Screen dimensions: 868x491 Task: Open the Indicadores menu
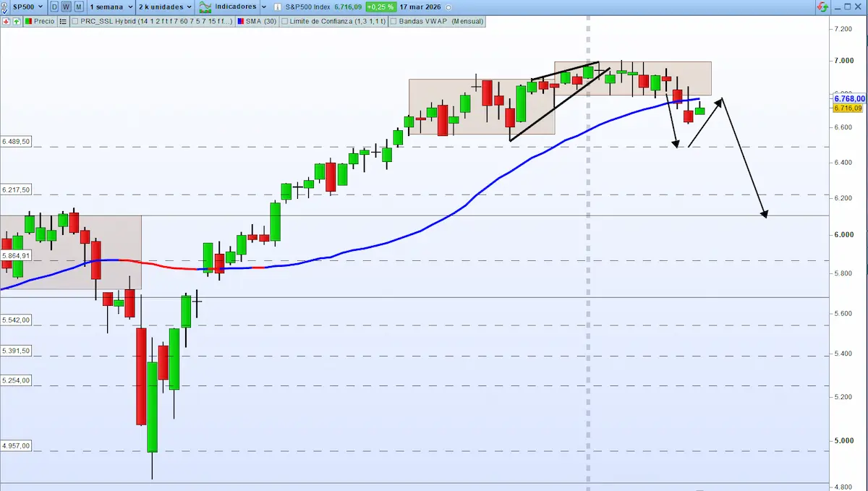[237, 6]
